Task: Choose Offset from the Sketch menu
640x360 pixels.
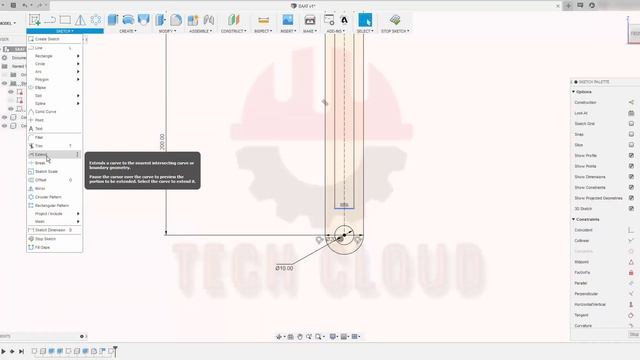Action: tap(54, 180)
